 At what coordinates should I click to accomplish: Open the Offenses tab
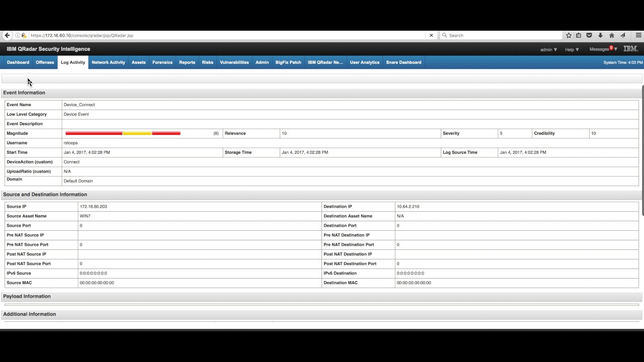click(x=45, y=62)
